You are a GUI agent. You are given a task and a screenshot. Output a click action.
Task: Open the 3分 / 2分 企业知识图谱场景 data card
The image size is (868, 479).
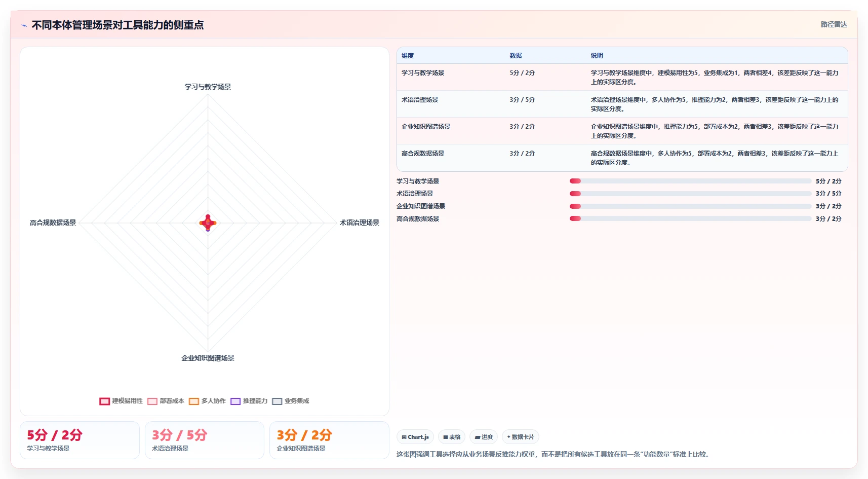click(329, 440)
